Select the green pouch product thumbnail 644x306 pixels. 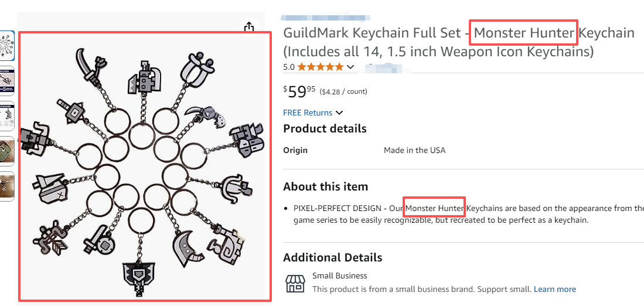(x=7, y=151)
